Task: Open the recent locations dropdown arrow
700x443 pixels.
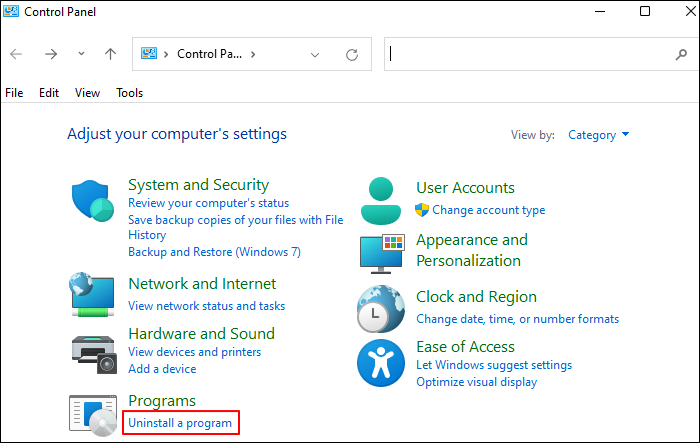Action: 81,54
